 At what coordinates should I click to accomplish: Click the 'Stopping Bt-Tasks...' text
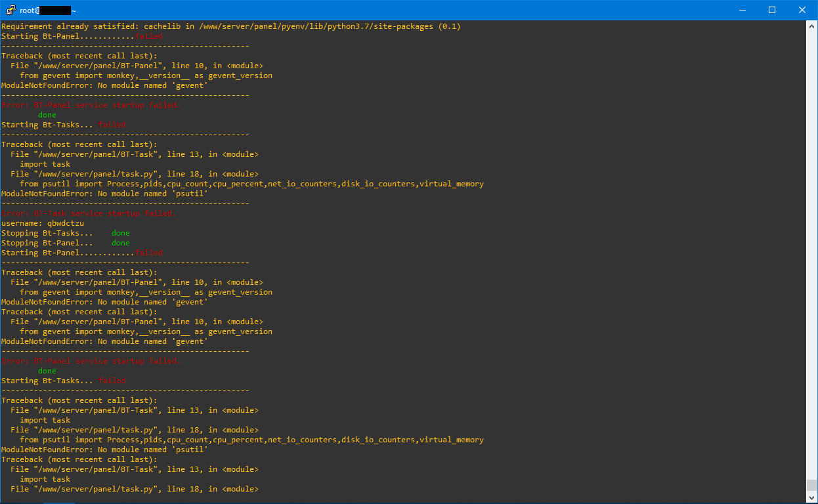point(47,233)
